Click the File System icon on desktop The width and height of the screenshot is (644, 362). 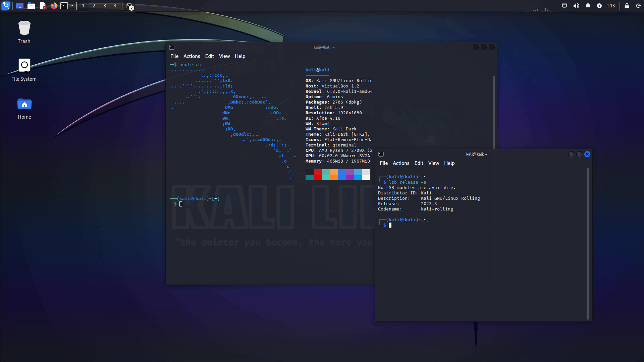pyautogui.click(x=24, y=65)
